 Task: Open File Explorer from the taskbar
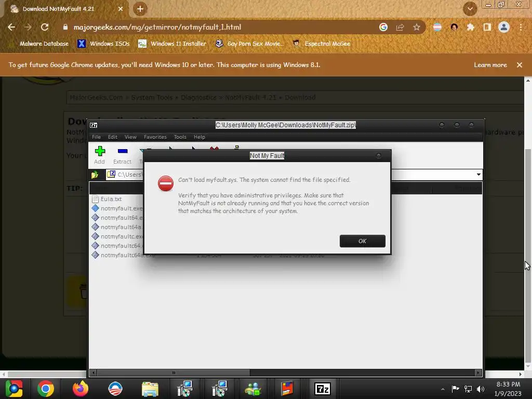[x=150, y=389]
